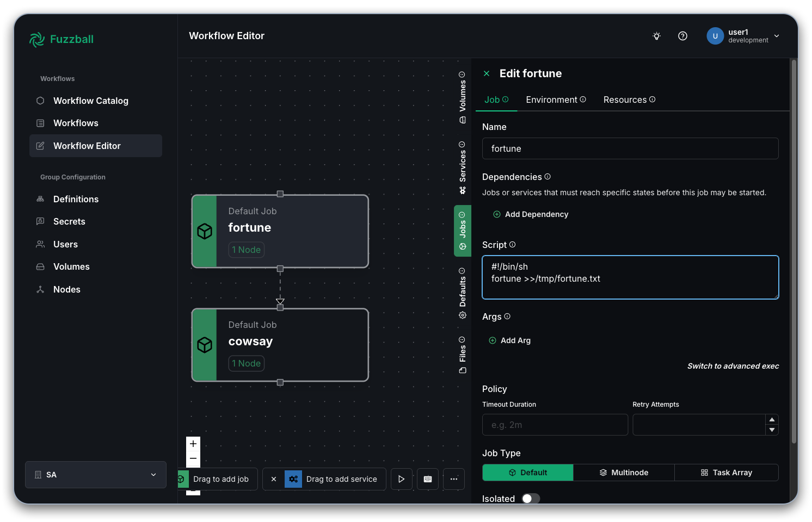
Task: Run the workflow with the play button
Action: tap(402, 479)
